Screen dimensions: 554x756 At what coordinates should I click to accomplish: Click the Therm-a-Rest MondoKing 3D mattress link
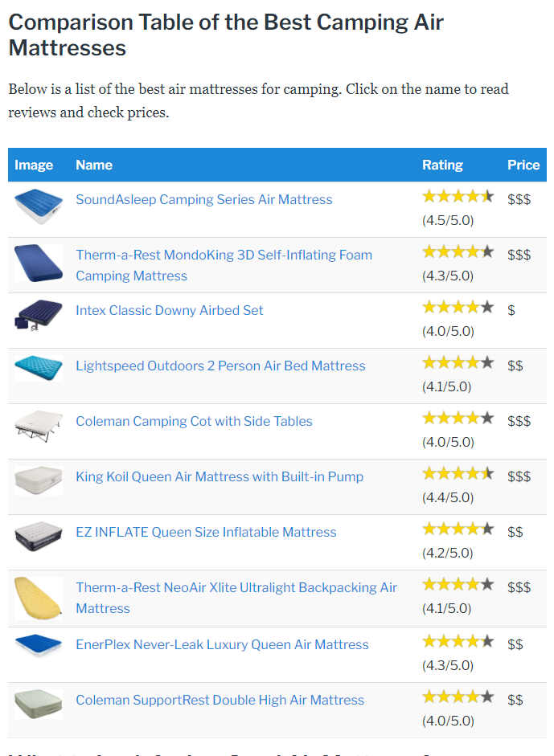[x=224, y=255]
